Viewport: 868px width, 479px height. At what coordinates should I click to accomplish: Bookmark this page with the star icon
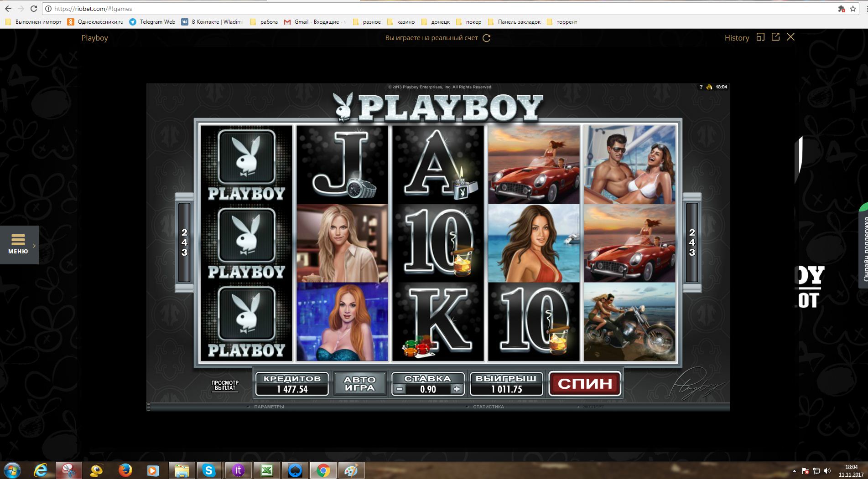pyautogui.click(x=852, y=9)
